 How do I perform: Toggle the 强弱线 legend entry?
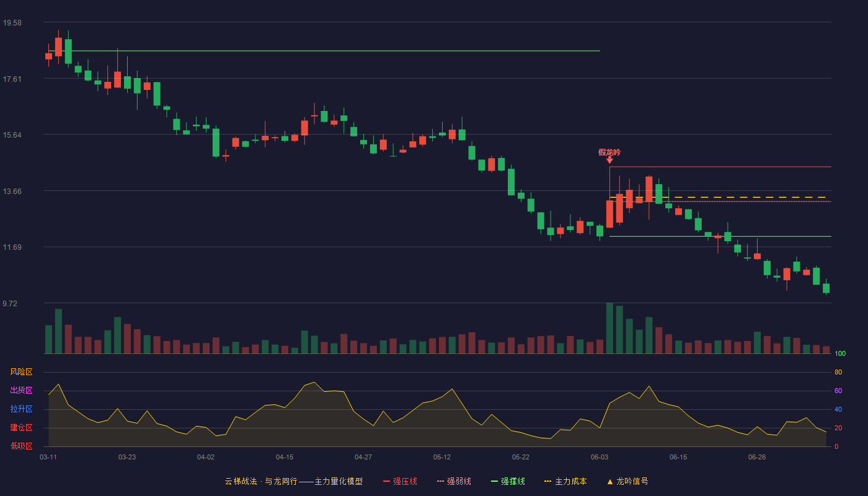pyautogui.click(x=454, y=481)
